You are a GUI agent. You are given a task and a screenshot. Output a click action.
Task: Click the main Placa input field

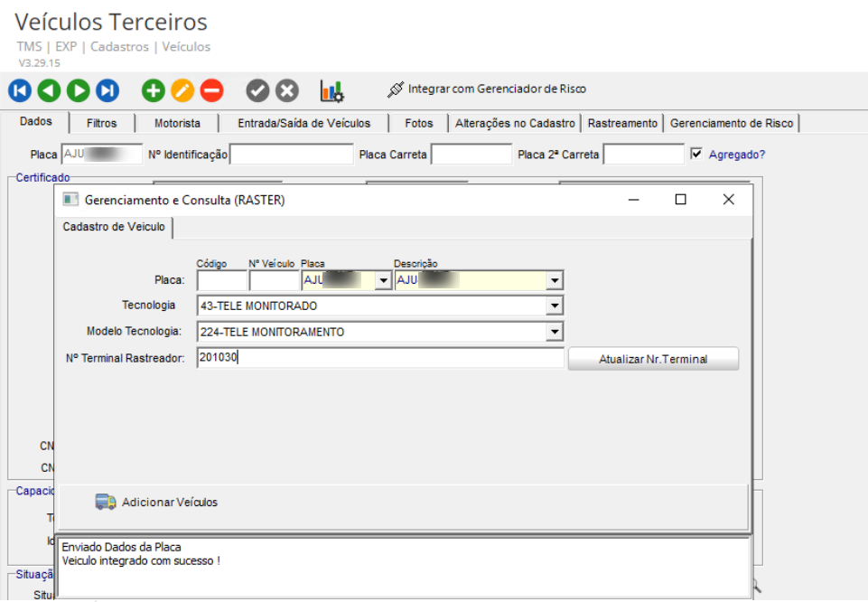101,154
